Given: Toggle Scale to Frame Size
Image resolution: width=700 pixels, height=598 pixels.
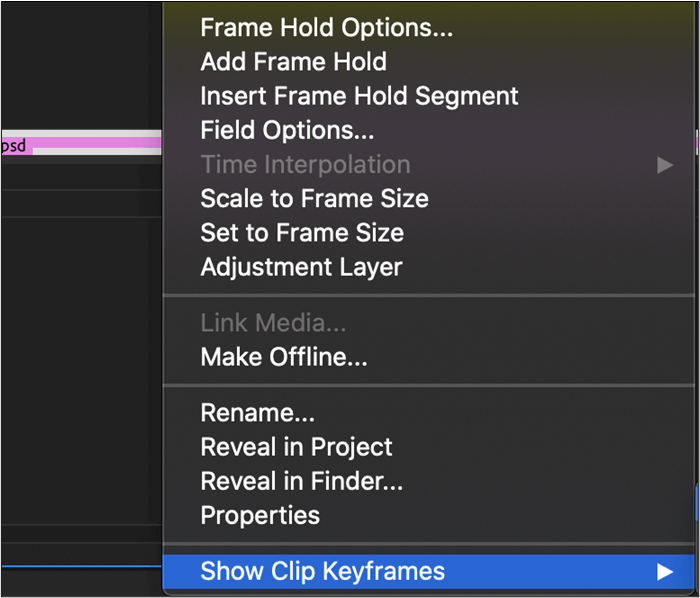Looking at the screenshot, I should (314, 198).
